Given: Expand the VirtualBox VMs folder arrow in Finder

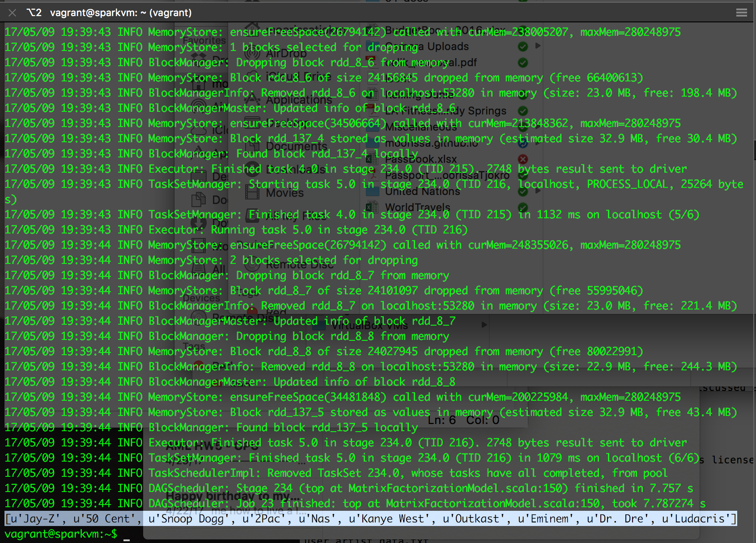Looking at the screenshot, I should (484, 325).
